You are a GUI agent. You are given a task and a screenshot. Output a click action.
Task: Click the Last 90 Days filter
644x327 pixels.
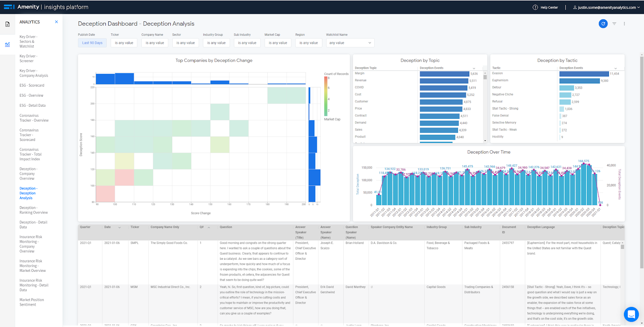click(x=92, y=43)
